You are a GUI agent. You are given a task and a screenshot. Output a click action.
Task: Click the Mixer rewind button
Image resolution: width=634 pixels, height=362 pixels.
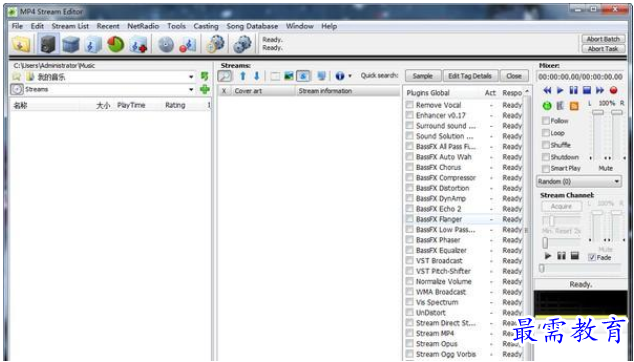[x=547, y=90]
